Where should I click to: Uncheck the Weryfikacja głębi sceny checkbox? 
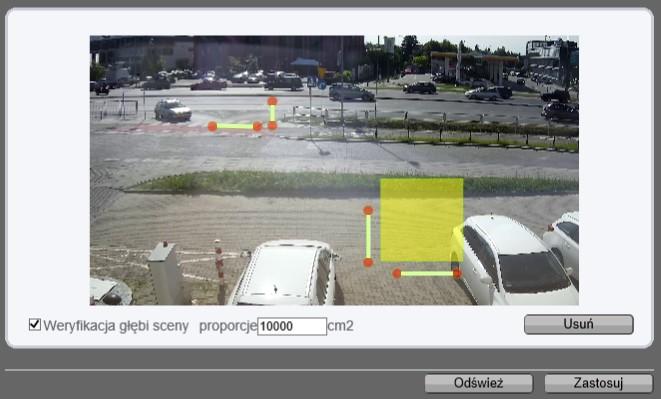35,325
